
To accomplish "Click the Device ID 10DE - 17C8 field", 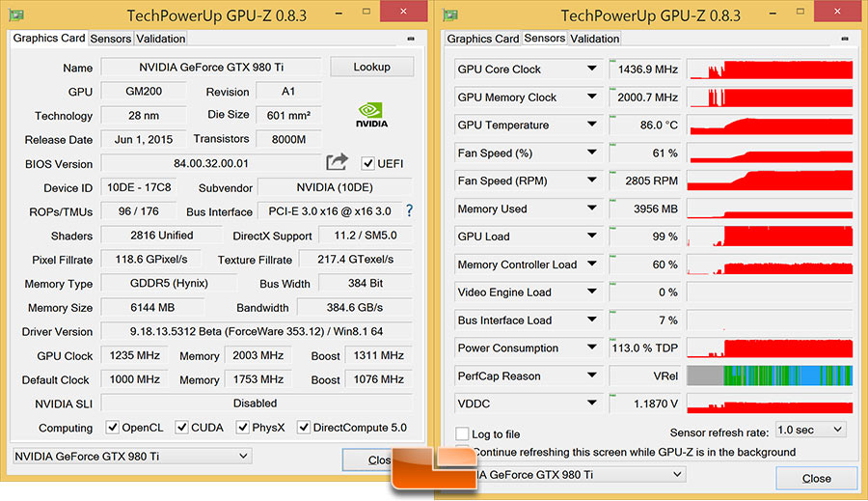I will coord(139,187).
